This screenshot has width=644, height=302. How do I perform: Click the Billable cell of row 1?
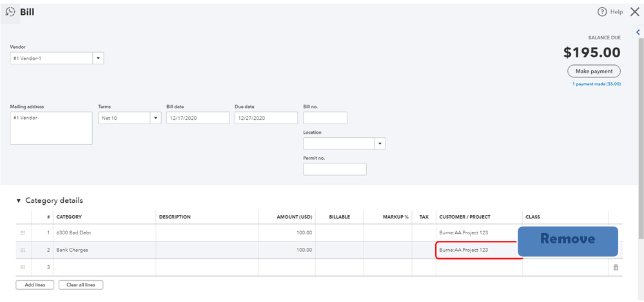click(340, 232)
